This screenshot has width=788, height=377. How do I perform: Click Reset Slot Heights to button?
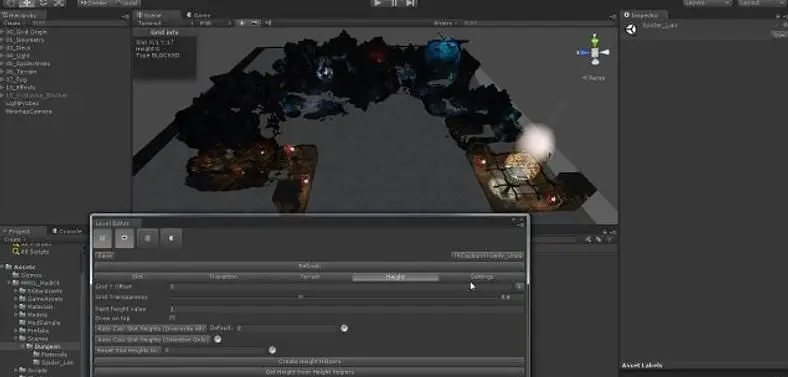pyautogui.click(x=128, y=350)
